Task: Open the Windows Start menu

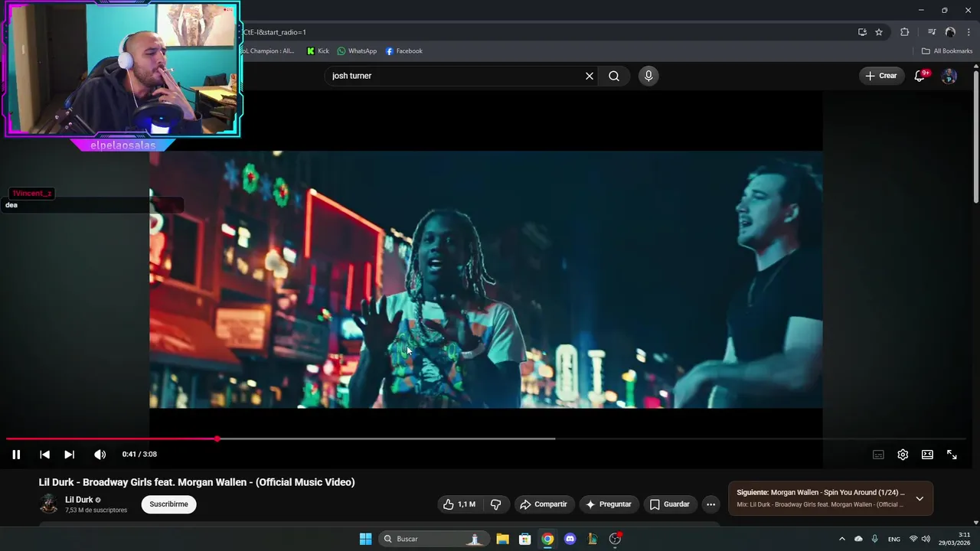Action: tap(366, 539)
